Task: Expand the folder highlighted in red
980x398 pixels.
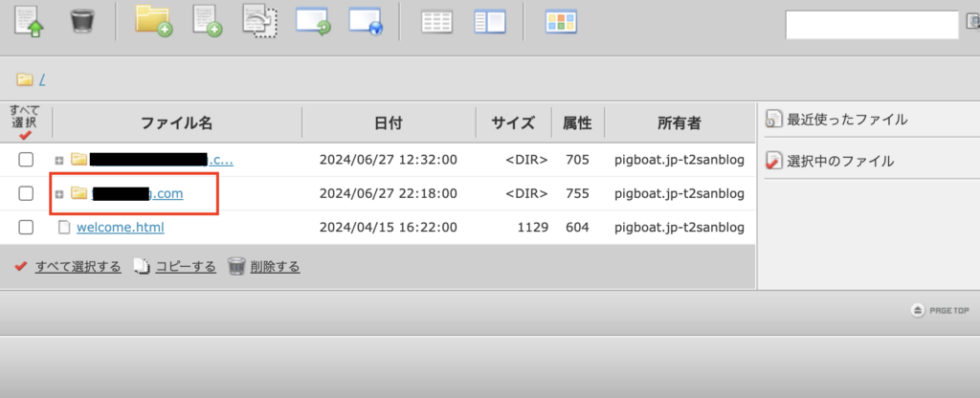Action: pyautogui.click(x=59, y=194)
